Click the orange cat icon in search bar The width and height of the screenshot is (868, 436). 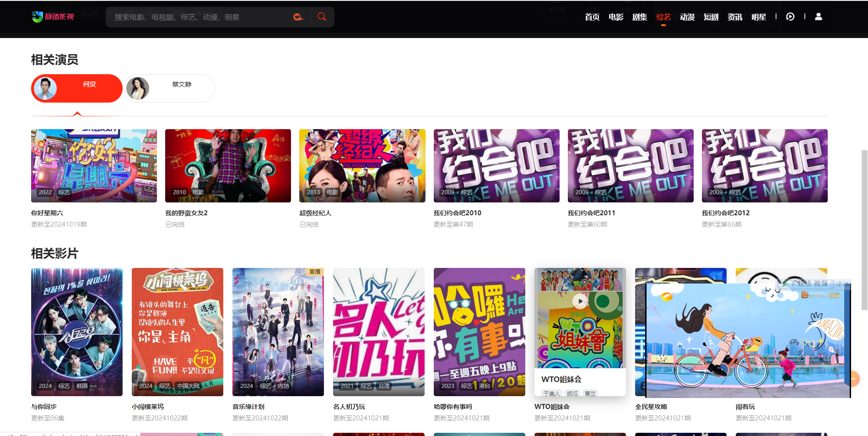coord(298,17)
